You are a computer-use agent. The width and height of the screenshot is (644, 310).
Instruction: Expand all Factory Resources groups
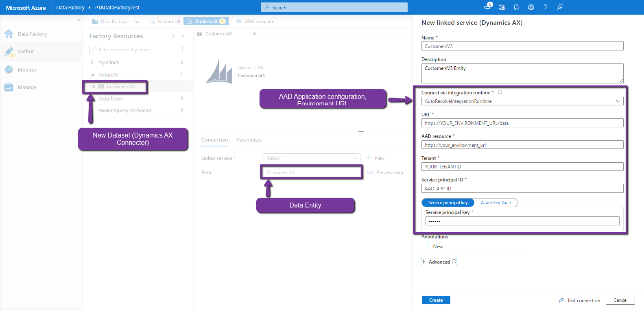[174, 36]
